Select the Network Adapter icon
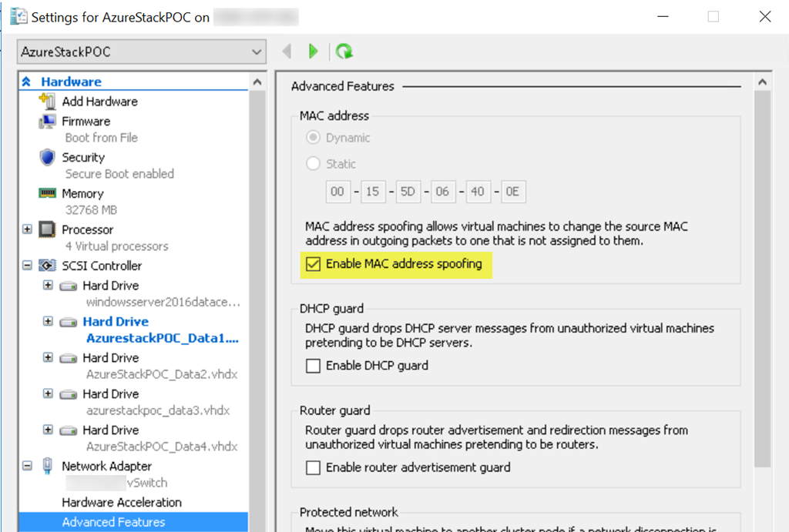This screenshot has width=789, height=532. coord(47,466)
